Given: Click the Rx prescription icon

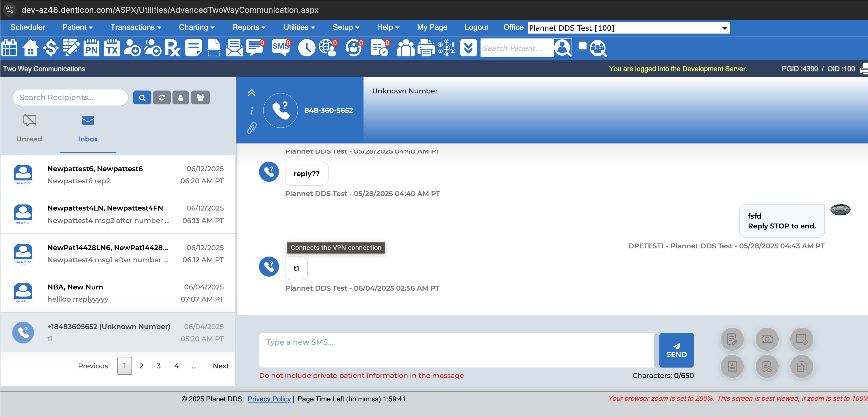Looking at the screenshot, I should (x=173, y=48).
